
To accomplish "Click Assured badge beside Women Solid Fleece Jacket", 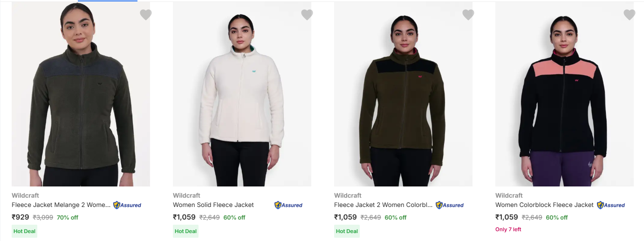I will [x=288, y=205].
